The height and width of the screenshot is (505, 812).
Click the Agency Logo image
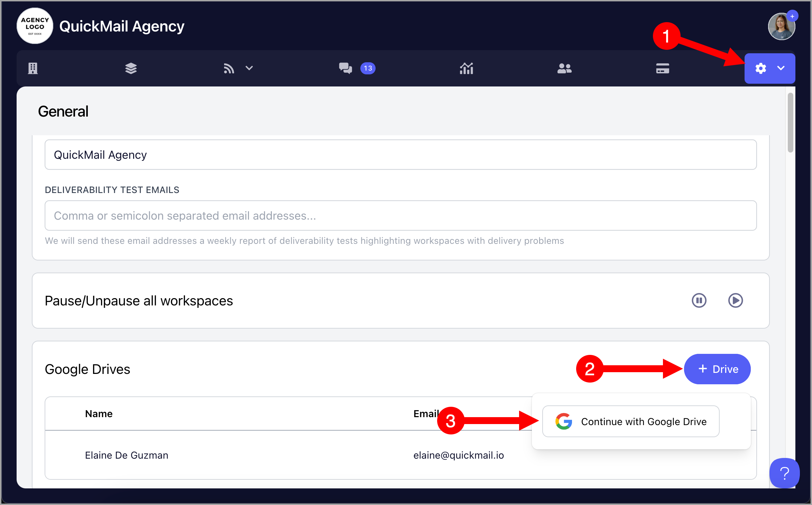(x=35, y=26)
